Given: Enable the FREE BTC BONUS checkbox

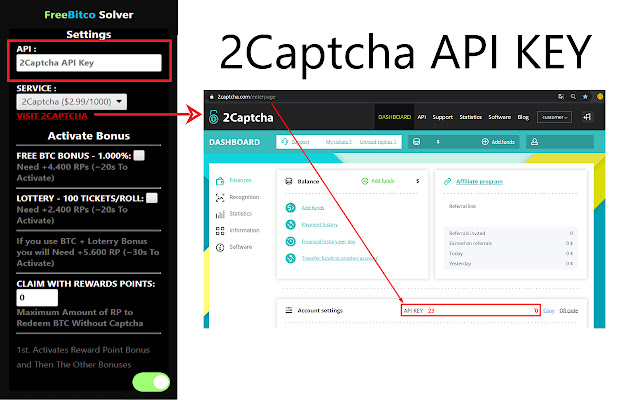Looking at the screenshot, I should [139, 156].
